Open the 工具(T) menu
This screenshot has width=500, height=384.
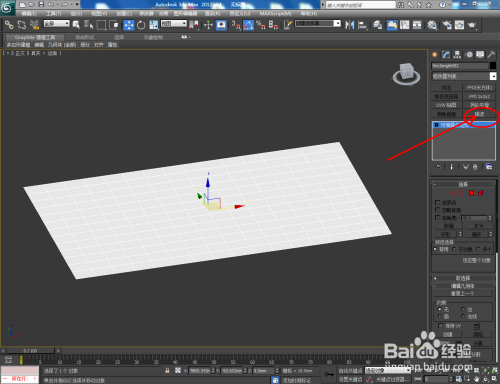point(53,13)
